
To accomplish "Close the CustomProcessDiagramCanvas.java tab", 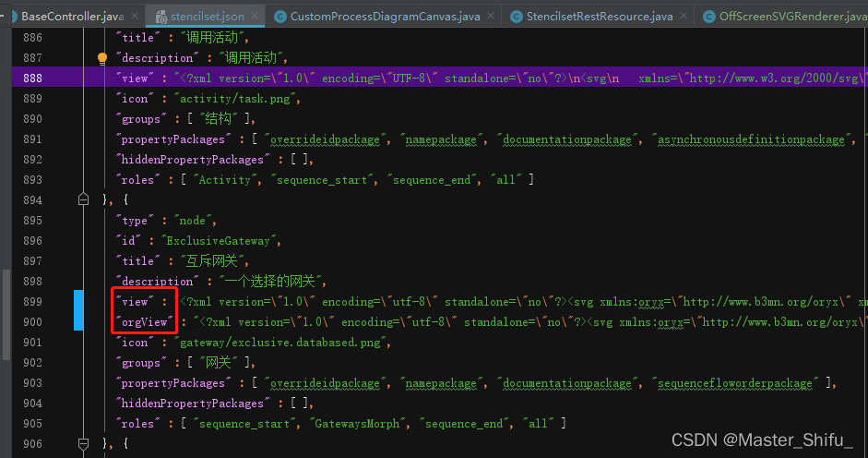I will click(x=491, y=16).
